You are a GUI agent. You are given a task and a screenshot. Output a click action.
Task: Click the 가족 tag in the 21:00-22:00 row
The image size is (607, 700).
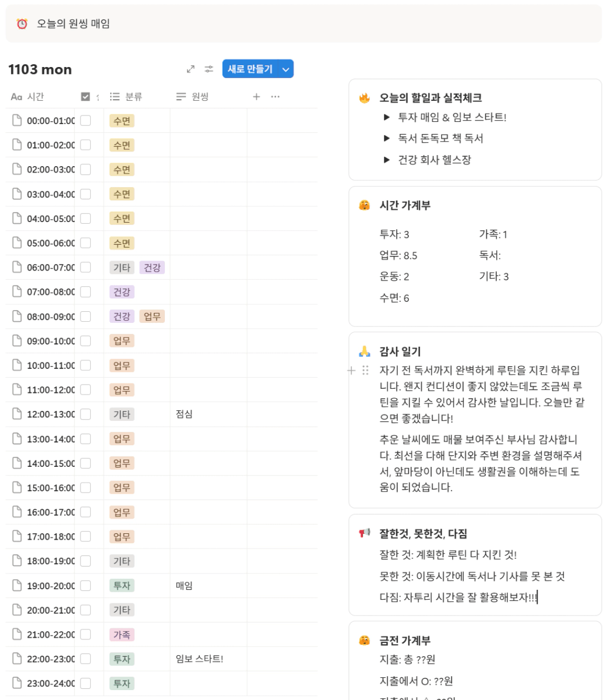click(x=122, y=635)
